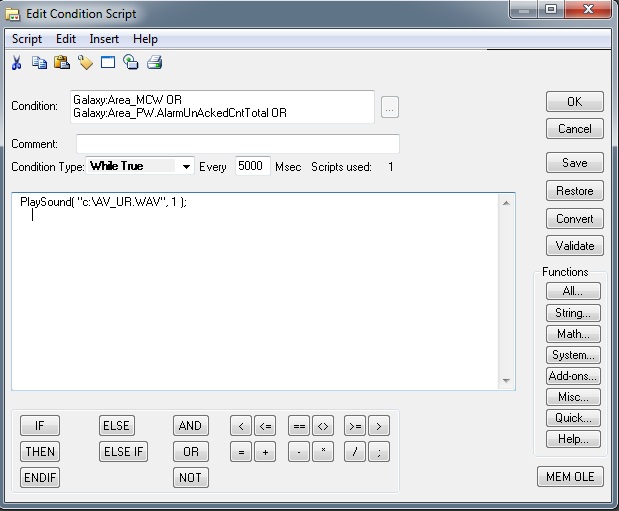Click the Paste clipboard icon
This screenshot has height=511, width=619.
[62, 63]
